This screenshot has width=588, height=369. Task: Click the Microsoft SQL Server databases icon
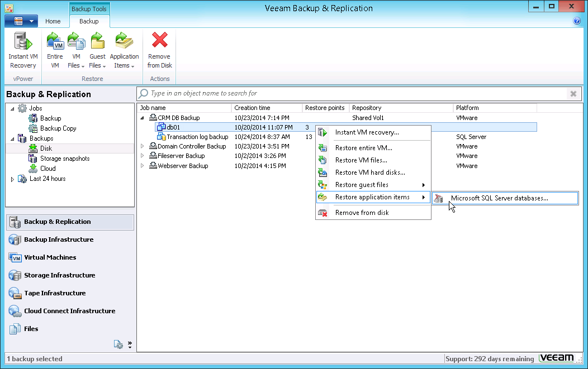coord(438,199)
